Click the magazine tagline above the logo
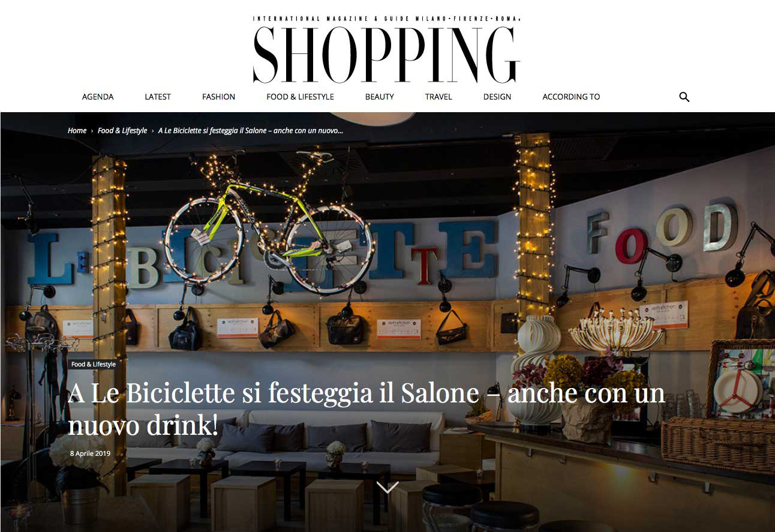775x532 pixels. pos(386,19)
